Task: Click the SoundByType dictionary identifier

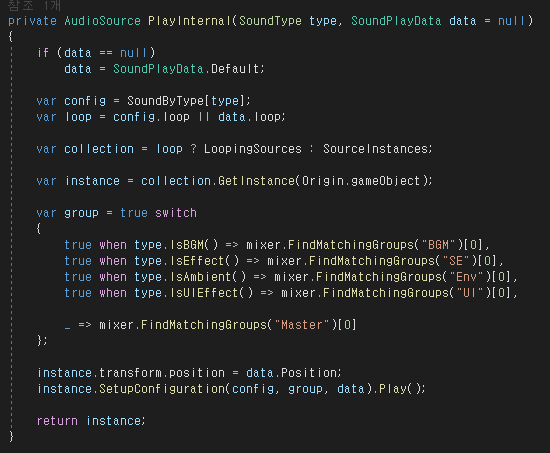Action: (x=165, y=101)
